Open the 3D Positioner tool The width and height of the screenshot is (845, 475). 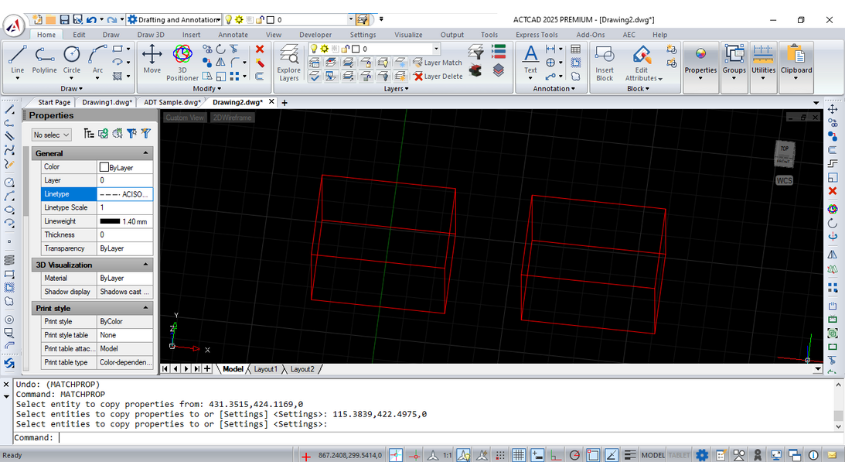tap(182, 62)
